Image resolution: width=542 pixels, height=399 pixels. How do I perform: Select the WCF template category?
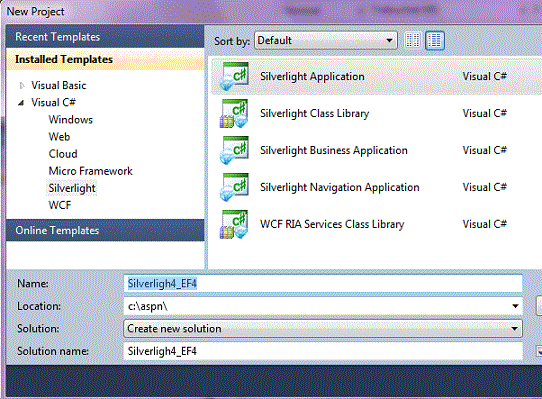[x=60, y=205]
